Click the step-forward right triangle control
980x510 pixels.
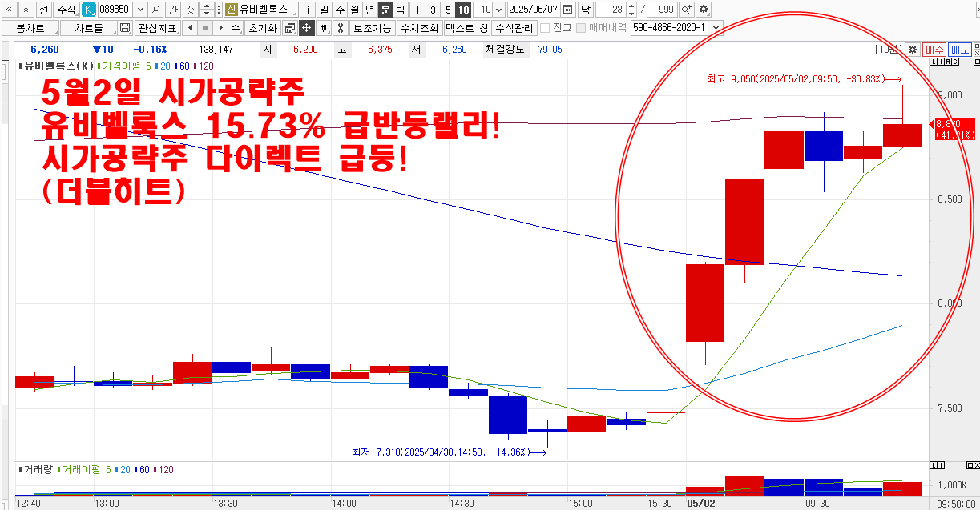click(220, 28)
